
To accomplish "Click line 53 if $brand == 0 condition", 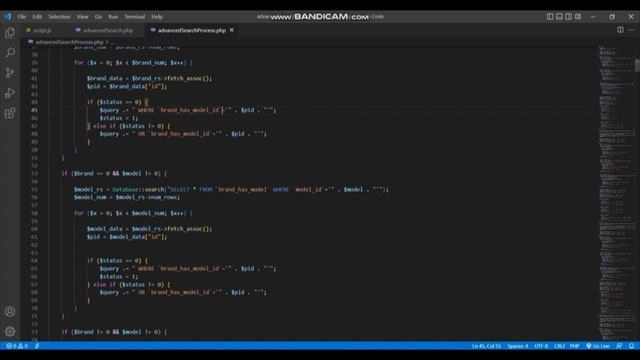I will click(x=114, y=173).
